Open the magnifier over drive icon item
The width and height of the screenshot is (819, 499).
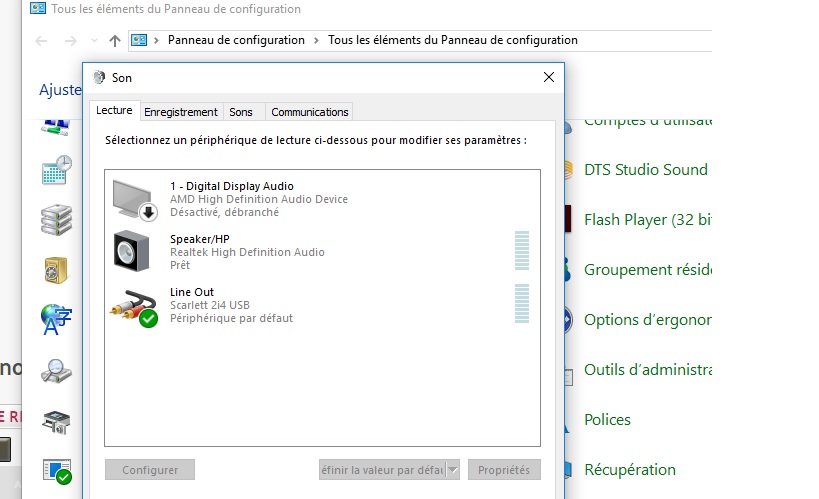pyautogui.click(x=56, y=371)
